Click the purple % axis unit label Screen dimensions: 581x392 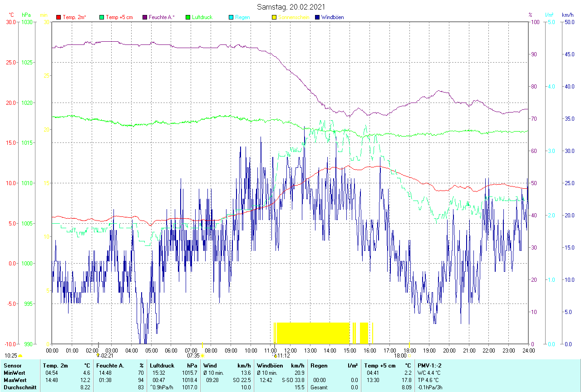tap(530, 15)
